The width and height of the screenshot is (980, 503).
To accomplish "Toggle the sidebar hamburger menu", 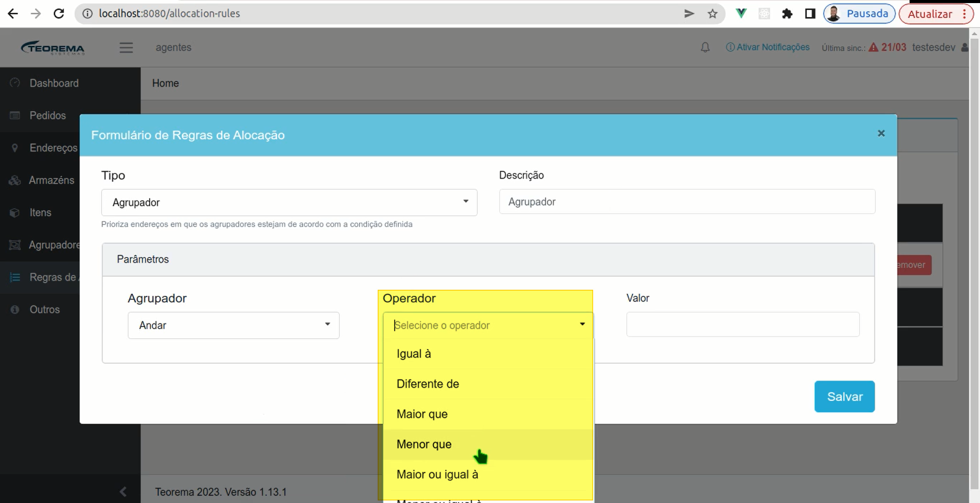I will pos(126,47).
